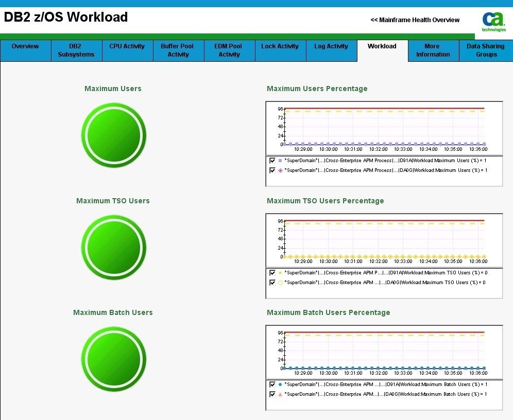Click D91A Maximum TSO Users (%) = 0 legend text
The width and height of the screenshot is (513, 420).
pos(386,273)
